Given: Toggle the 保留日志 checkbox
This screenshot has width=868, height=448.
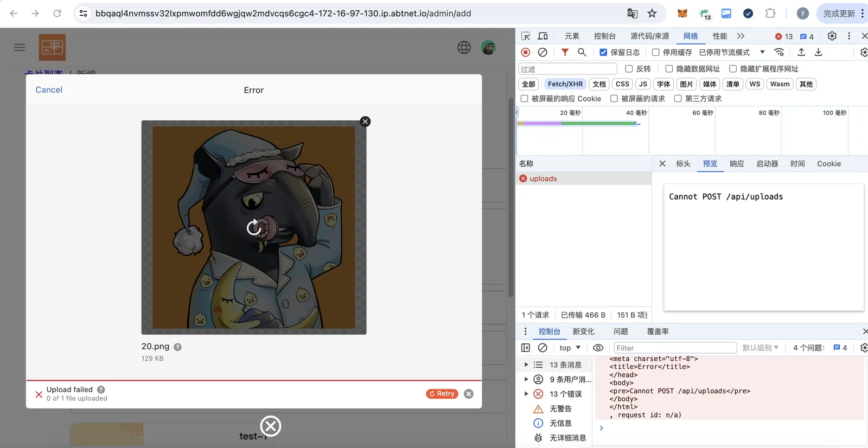Looking at the screenshot, I should [603, 52].
